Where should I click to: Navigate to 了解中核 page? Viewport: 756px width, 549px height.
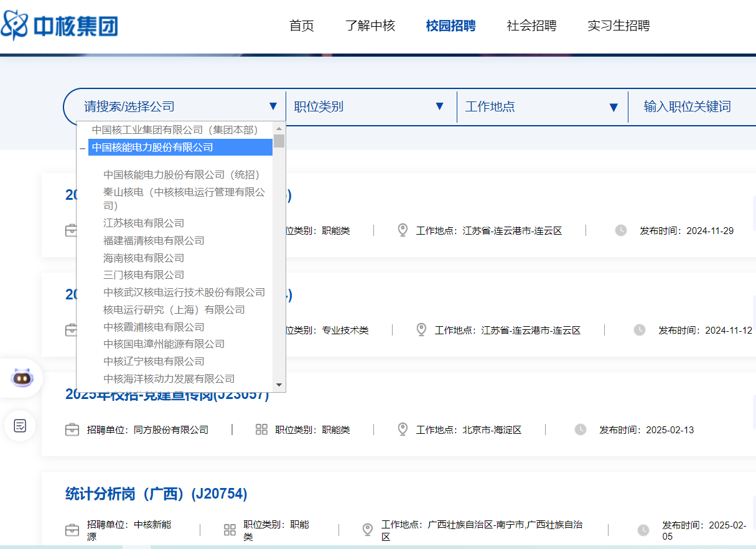tap(370, 26)
